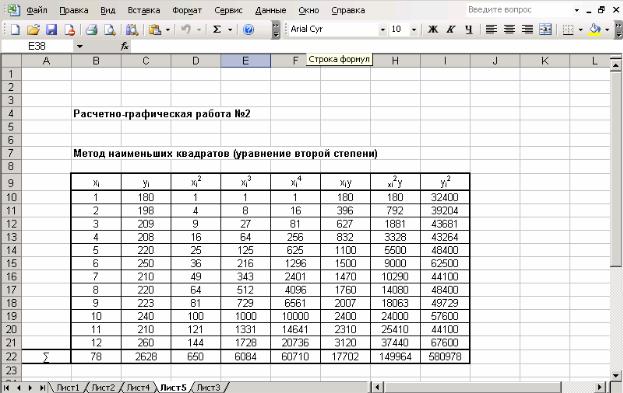
Task: Align text to the right
Action: point(527,29)
